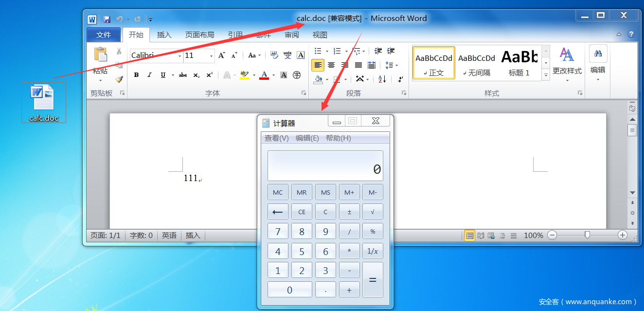644x311 pixels.
Task: Expand the Styles gallery More arrow
Action: (x=546, y=74)
